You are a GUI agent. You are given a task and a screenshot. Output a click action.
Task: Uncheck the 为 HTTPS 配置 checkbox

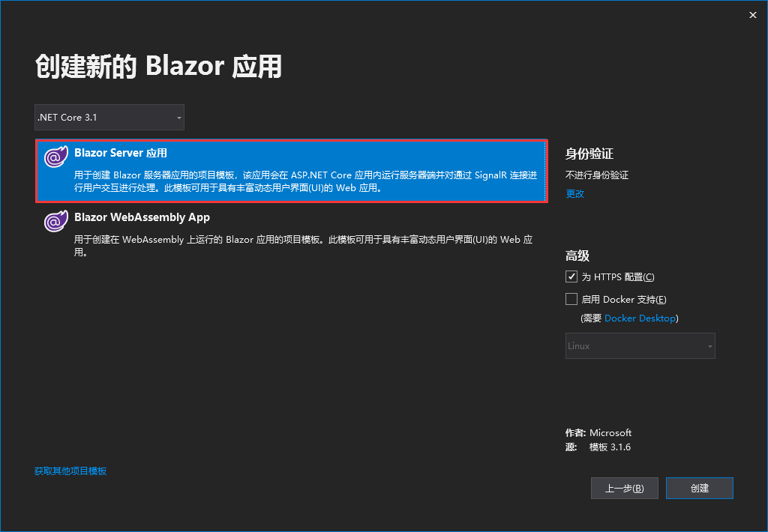tap(571, 276)
